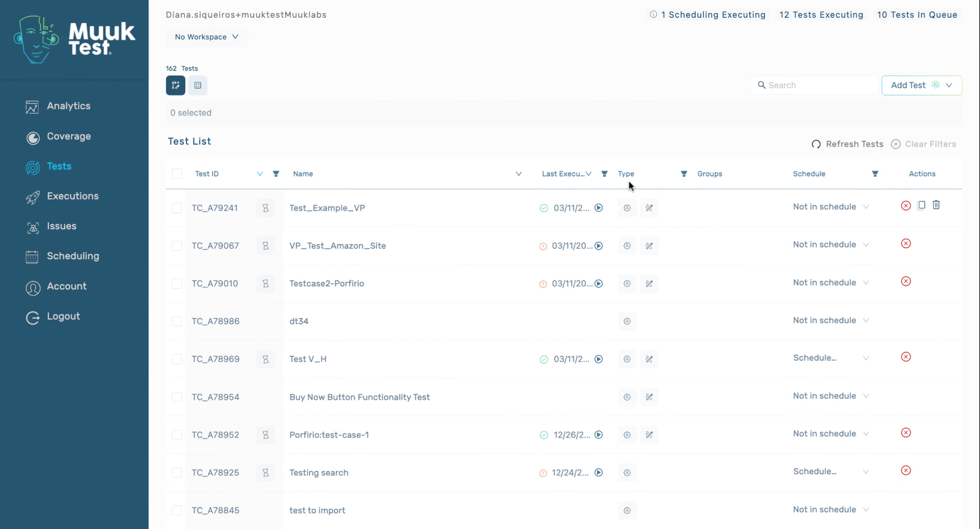Click the hourglass icon for TC_A78969

(265, 359)
